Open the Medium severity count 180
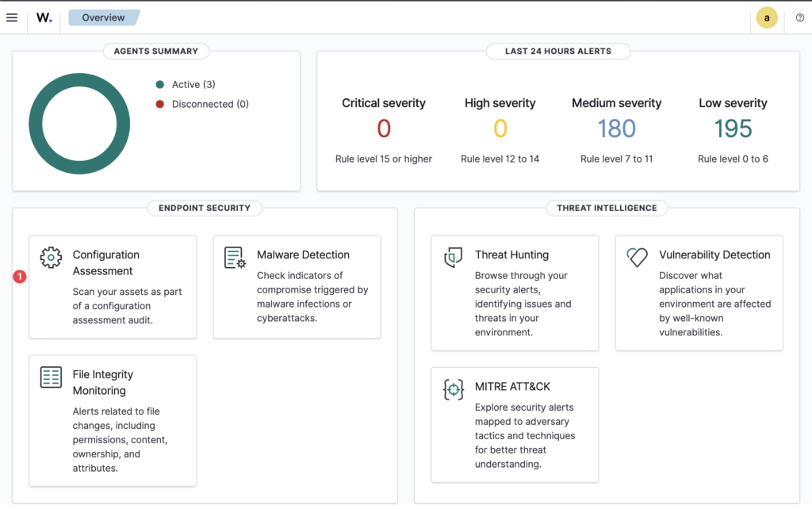812x509 pixels. click(x=616, y=128)
